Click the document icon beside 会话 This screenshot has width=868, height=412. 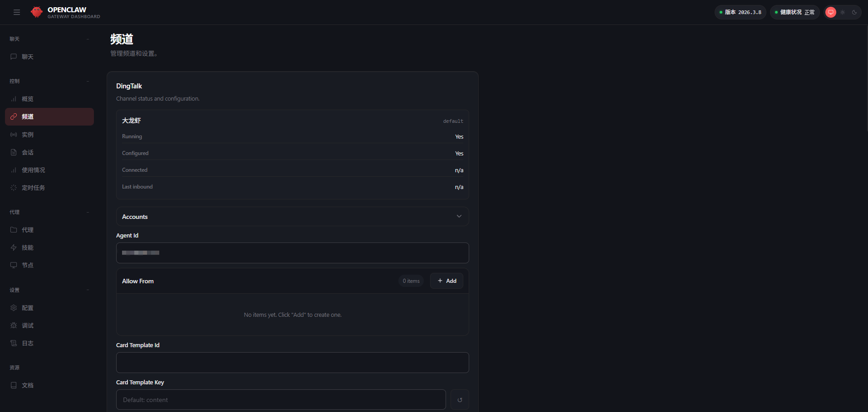click(14, 152)
